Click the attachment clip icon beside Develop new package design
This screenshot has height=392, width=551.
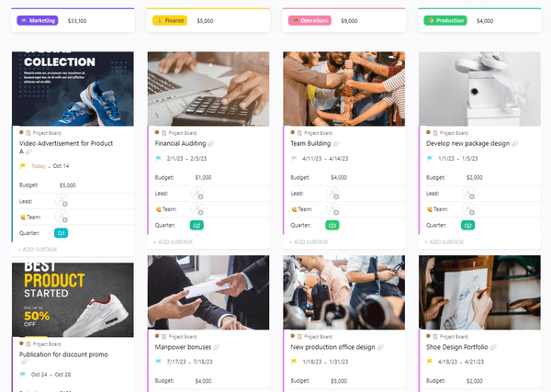coord(515,143)
